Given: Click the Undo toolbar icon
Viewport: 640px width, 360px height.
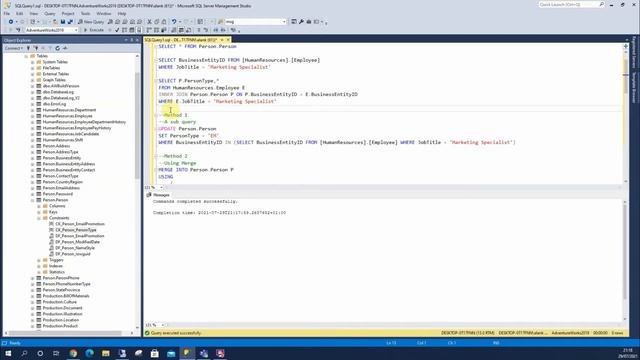Looking at the screenshot, I should (x=174, y=22).
